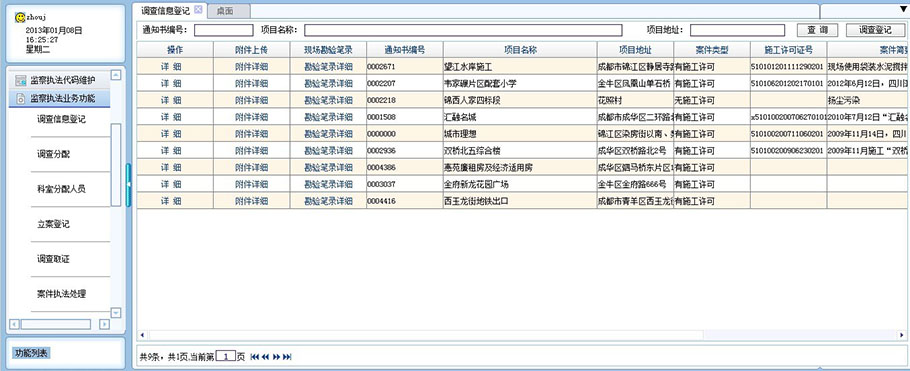Click the smiley user icon beside zhouj
Screen dimensions: 910x371
coord(20,17)
